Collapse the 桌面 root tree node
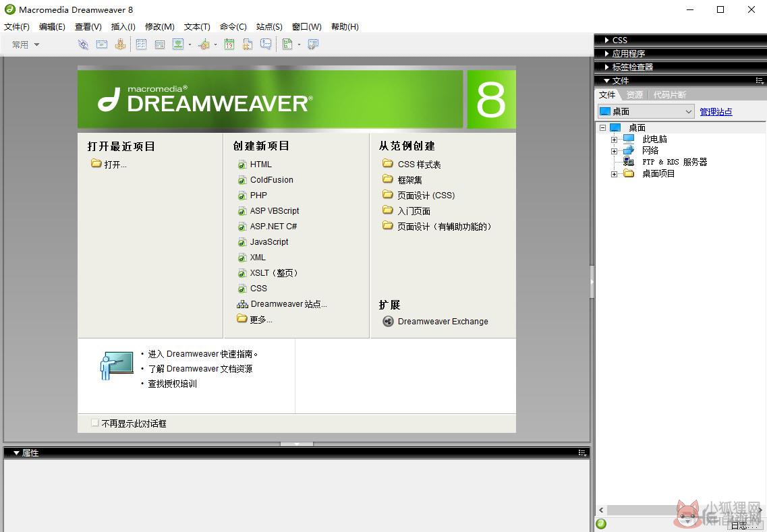Viewport: 767px width, 532px height. click(x=602, y=127)
